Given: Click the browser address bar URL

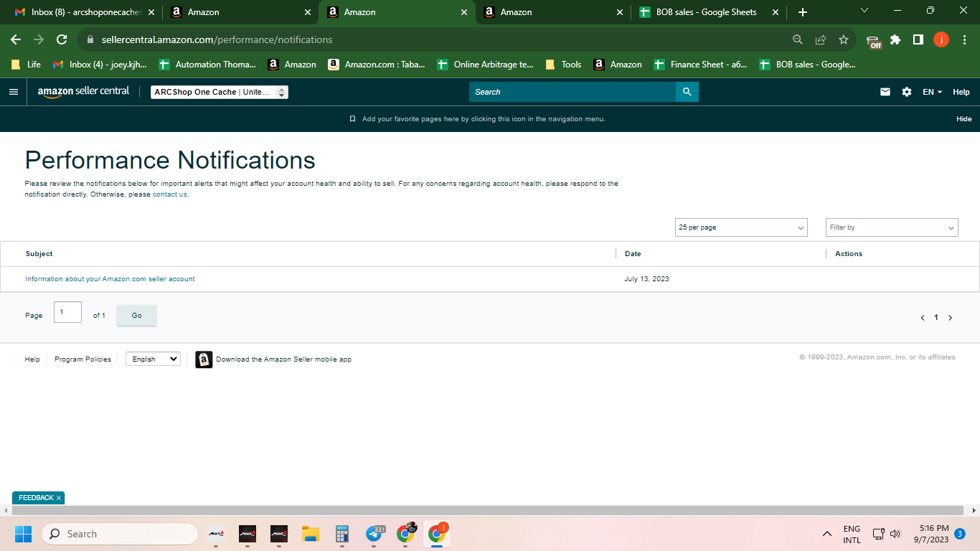Looking at the screenshot, I should [x=217, y=39].
